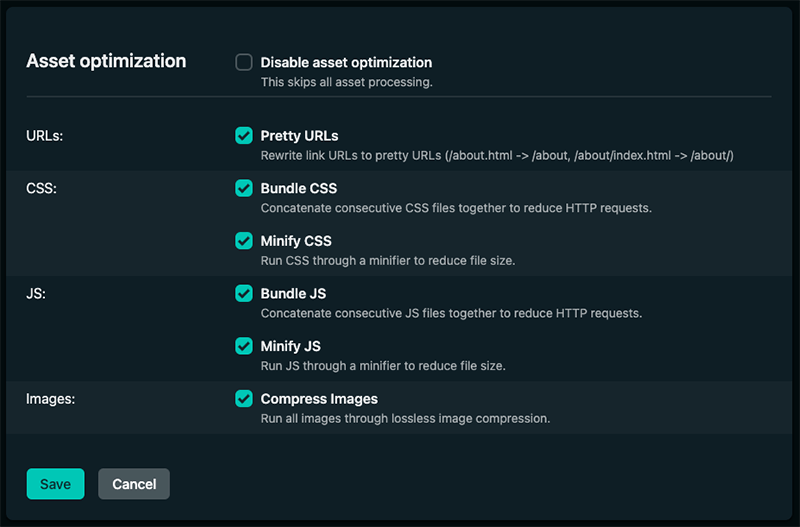The image size is (800, 527).
Task: Click the "Asset optimization" section heading
Action: (x=106, y=61)
